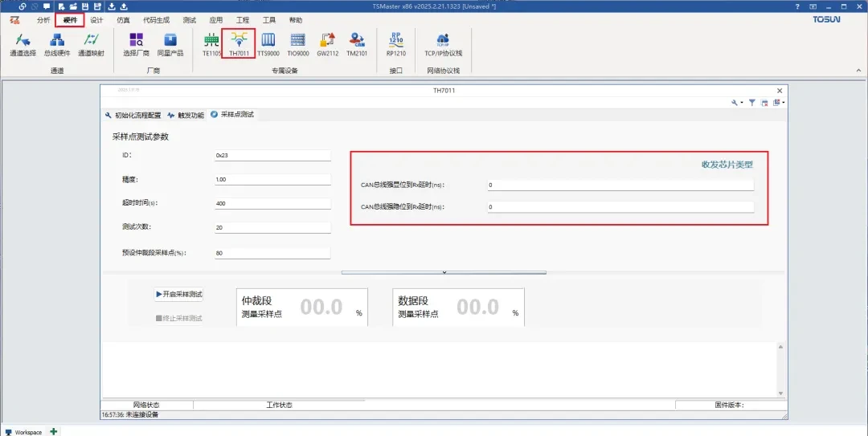Start sampling with 开启采样测试 button
Screen dimensions: 868x436
(x=179, y=295)
